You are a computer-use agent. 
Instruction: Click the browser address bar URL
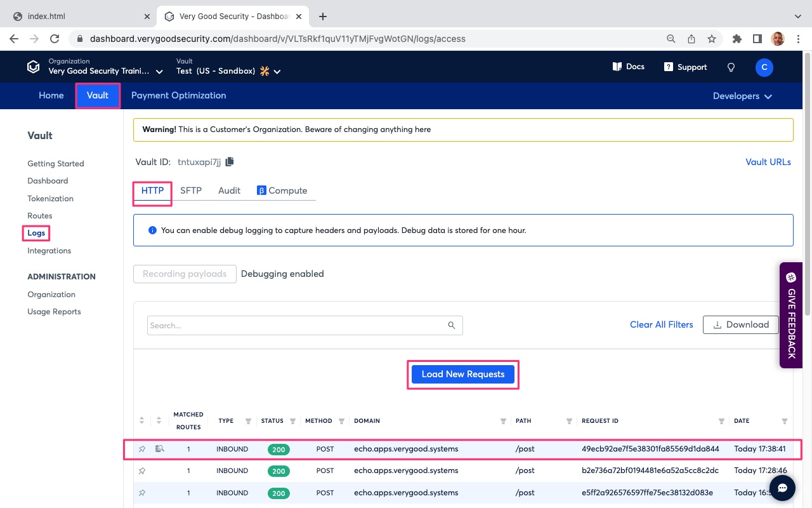(278, 39)
